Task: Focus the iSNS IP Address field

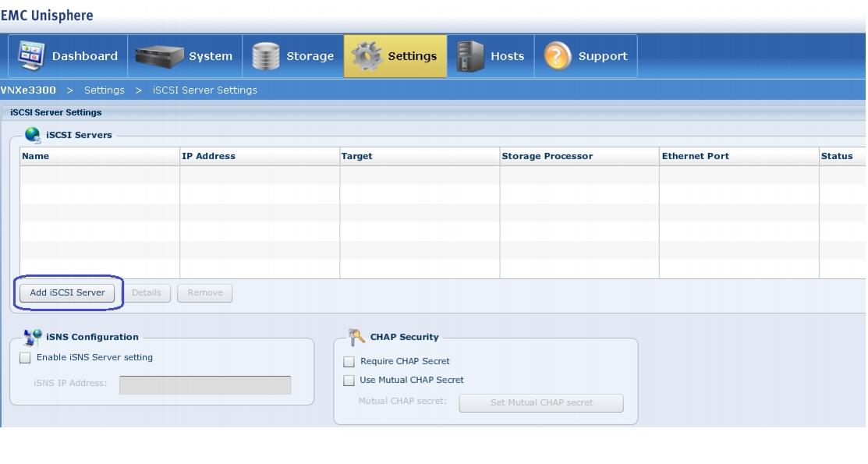Action: click(x=205, y=385)
